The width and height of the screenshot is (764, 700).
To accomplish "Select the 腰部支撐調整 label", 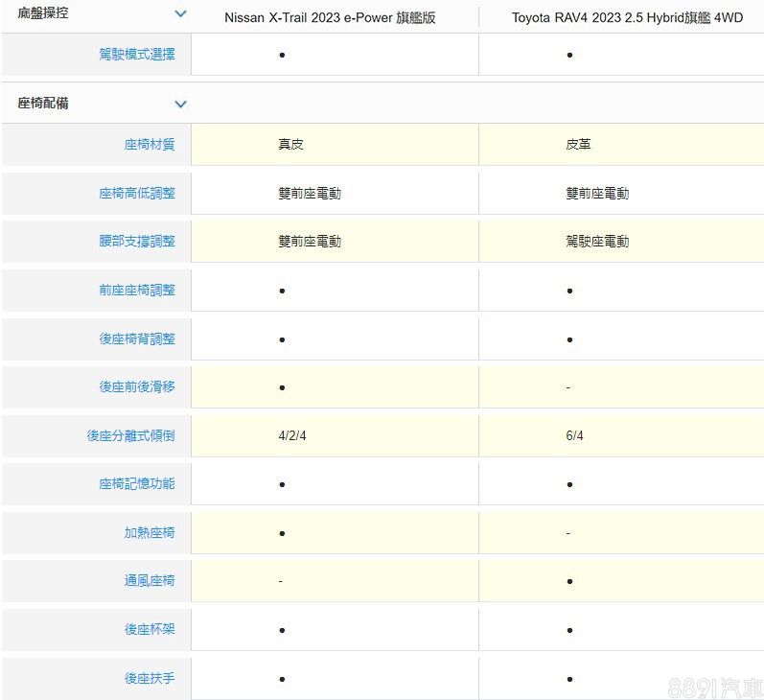I will 137,242.
